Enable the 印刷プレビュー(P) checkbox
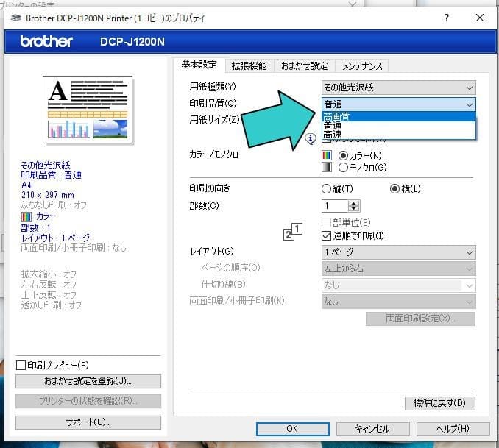Screen dimensions: 499x448 tap(21, 365)
